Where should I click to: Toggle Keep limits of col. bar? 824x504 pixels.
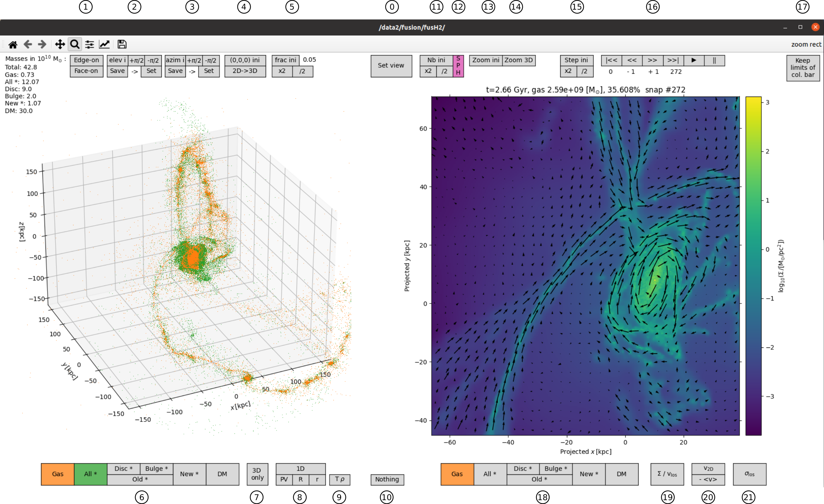tap(803, 68)
